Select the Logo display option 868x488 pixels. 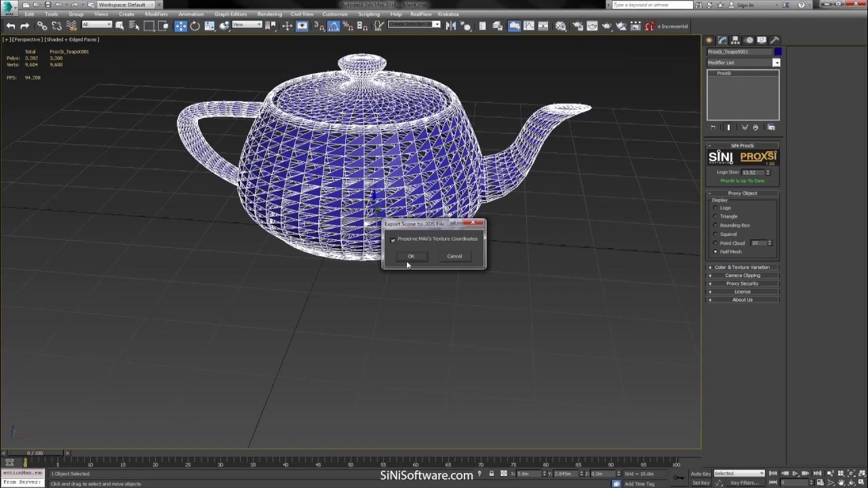tap(715, 208)
